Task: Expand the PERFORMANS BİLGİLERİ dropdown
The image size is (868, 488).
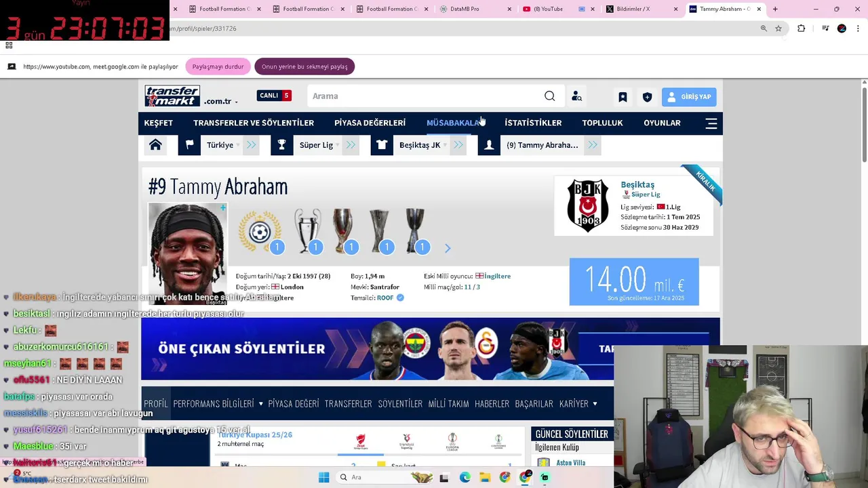Action: [218, 404]
